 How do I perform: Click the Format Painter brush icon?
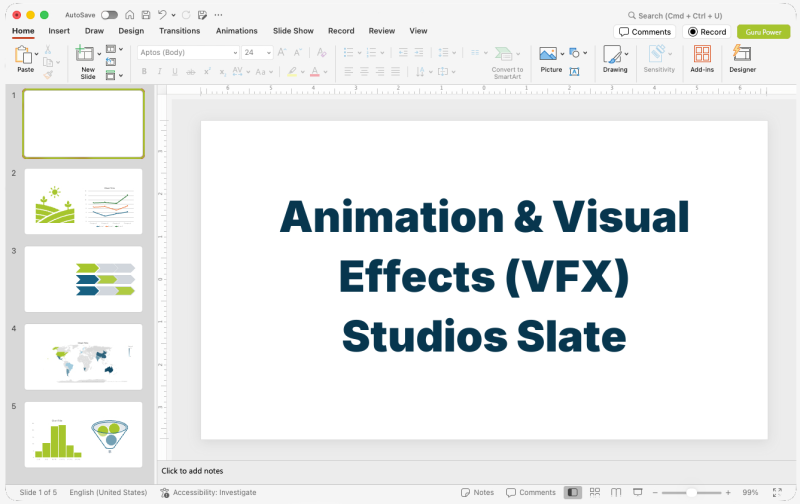(48, 74)
